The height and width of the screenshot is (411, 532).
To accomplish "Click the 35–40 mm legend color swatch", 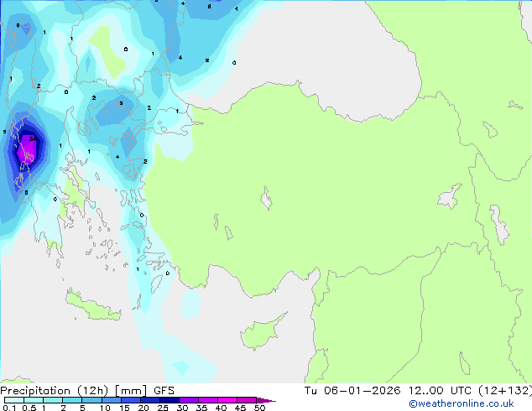I will pyautogui.click(x=208, y=400).
